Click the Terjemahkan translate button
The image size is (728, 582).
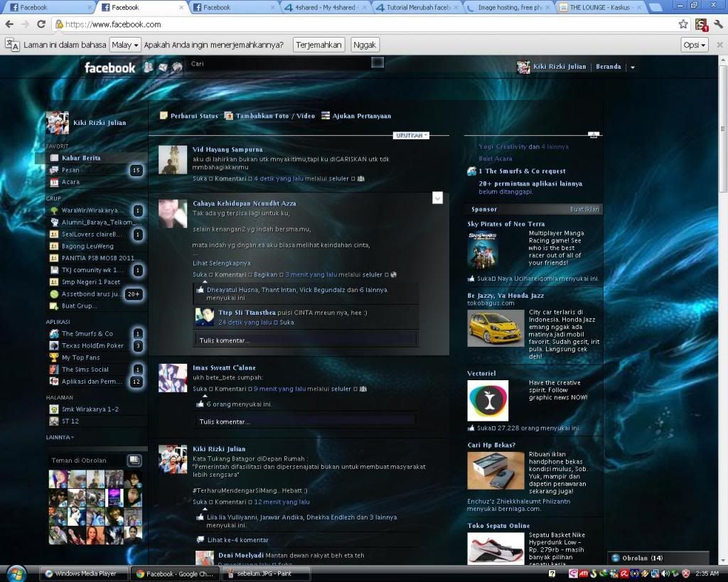(x=318, y=45)
